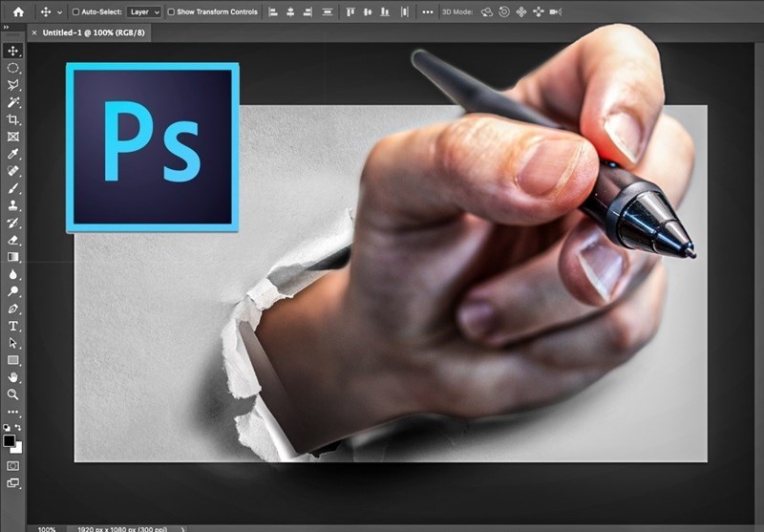Viewport: 764px width, 532px height.
Task: Open the Move tool preset picker arrow
Action: 59,12
